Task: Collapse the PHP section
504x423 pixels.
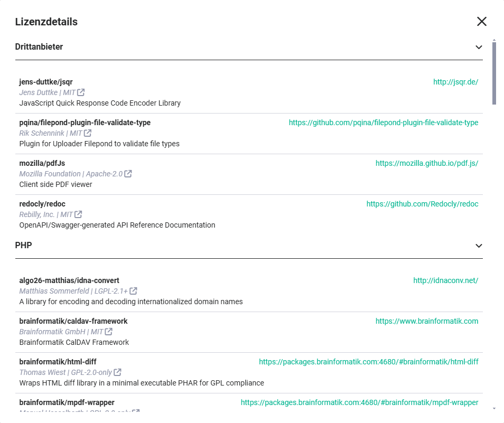Action: pos(479,246)
